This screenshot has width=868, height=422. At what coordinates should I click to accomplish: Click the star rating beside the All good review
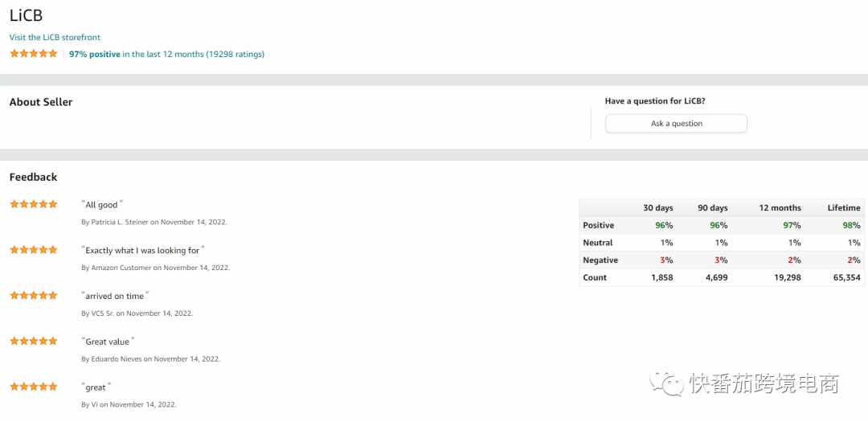pyautogui.click(x=33, y=204)
